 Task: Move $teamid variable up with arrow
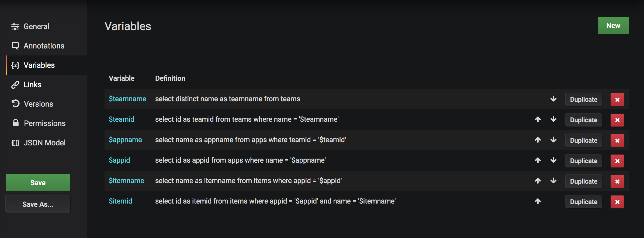pyautogui.click(x=538, y=119)
